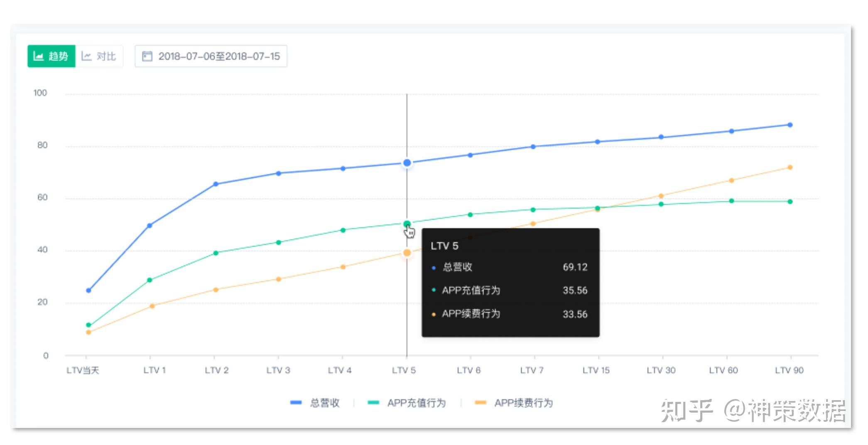The height and width of the screenshot is (445, 868).
Task: Click the blue data point at LTV 90
Action: tap(790, 125)
